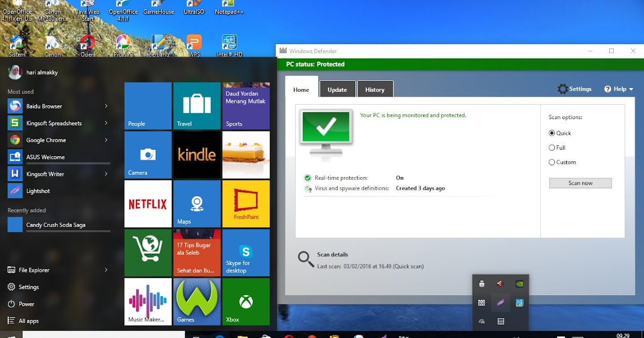Launch Skype for desktop tile
This screenshot has width=644, height=338.
(246, 253)
